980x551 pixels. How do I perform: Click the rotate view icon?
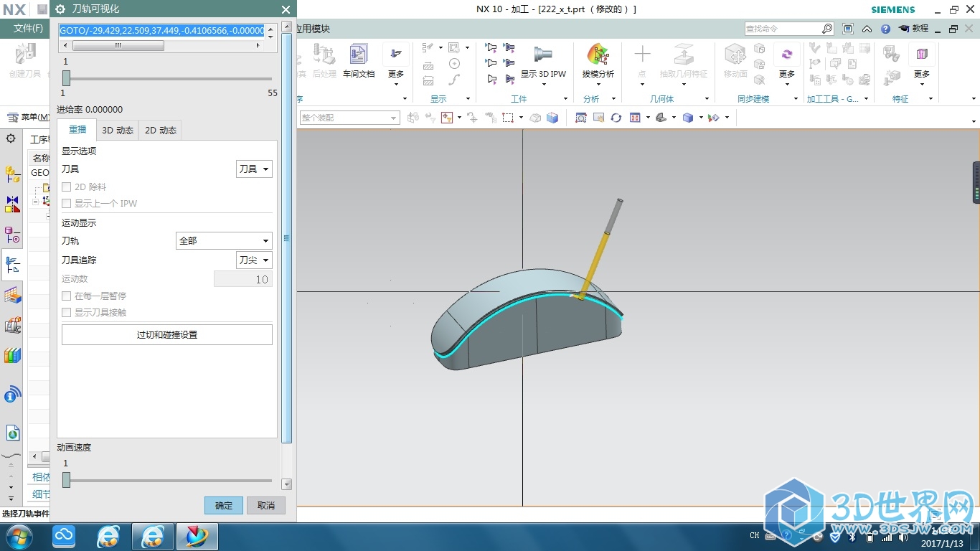click(x=616, y=118)
